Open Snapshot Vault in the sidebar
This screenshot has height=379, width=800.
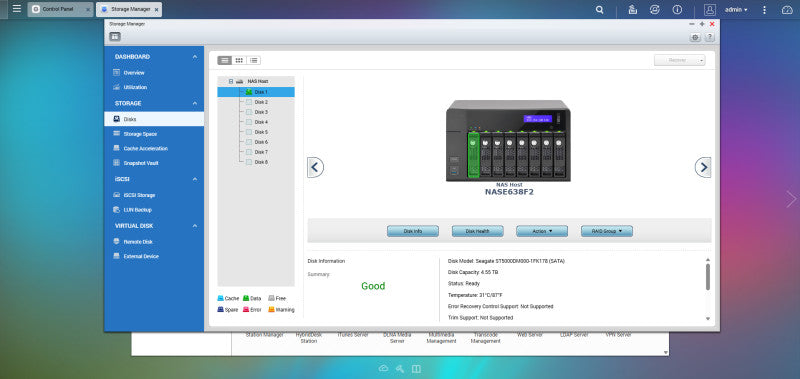click(154, 163)
